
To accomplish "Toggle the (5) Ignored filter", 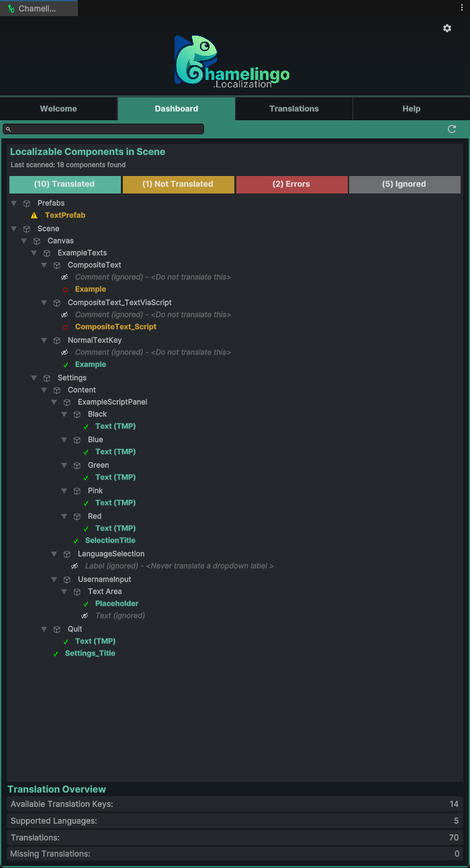I will click(404, 184).
